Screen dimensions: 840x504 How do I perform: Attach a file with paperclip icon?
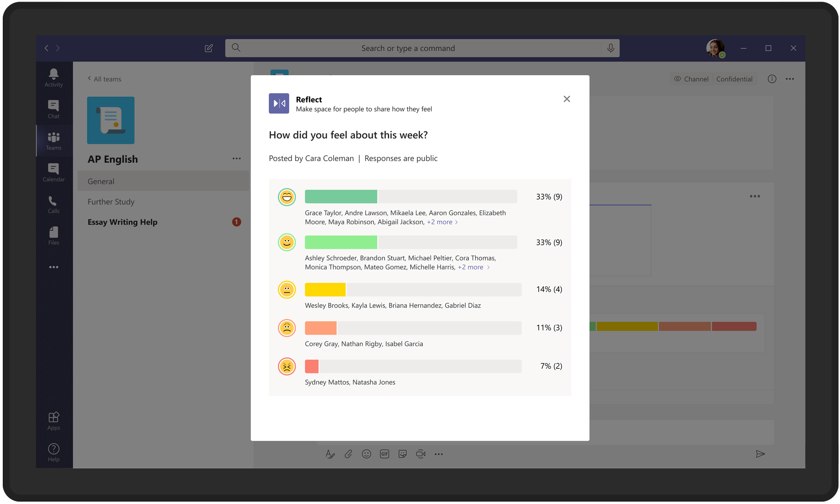click(348, 454)
